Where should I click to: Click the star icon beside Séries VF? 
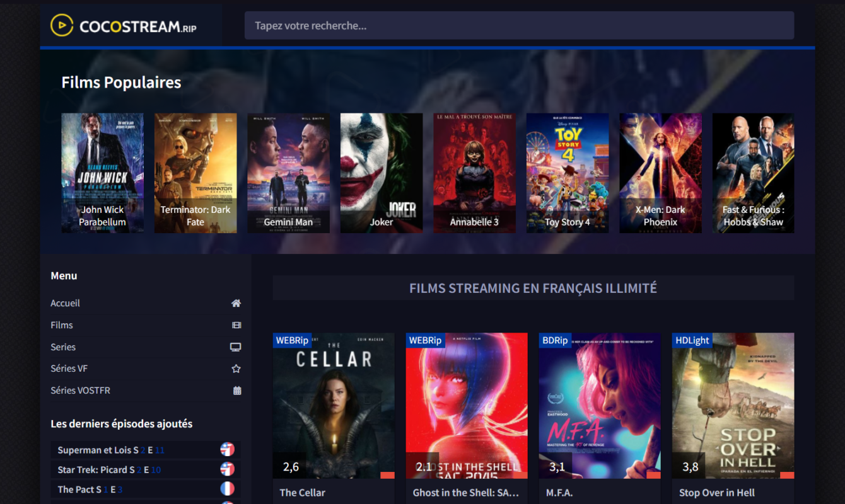click(x=236, y=369)
